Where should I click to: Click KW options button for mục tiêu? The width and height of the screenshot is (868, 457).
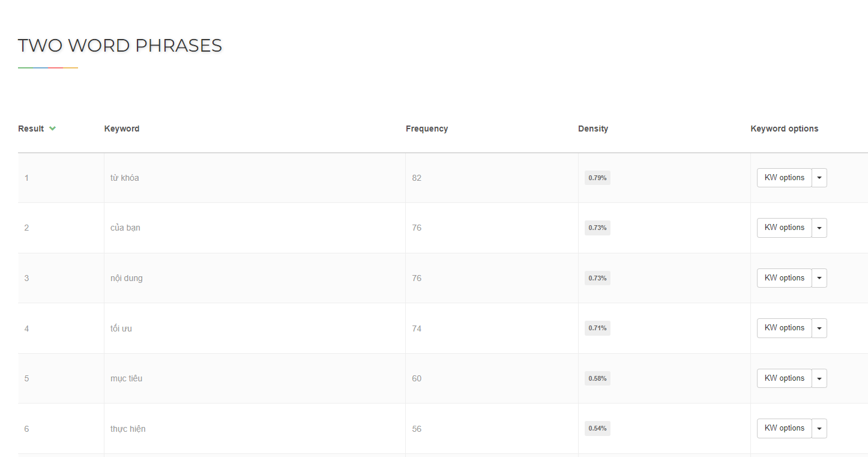(784, 378)
